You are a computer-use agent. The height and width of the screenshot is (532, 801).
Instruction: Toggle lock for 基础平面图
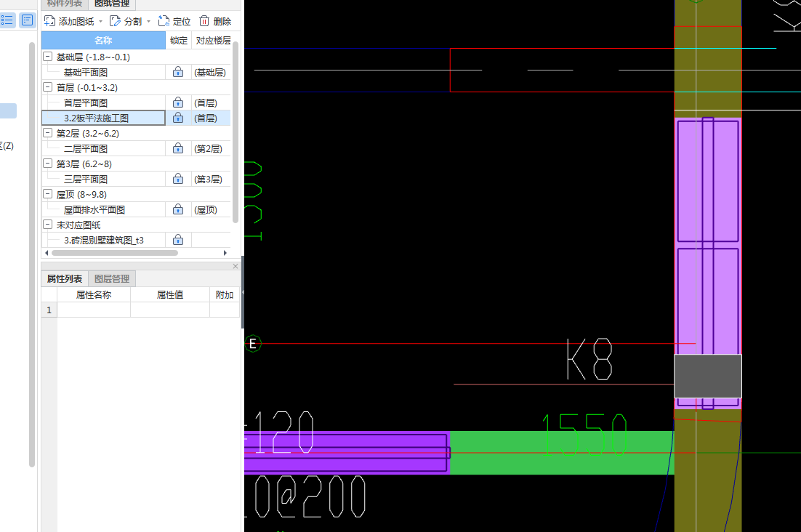pyautogui.click(x=178, y=72)
